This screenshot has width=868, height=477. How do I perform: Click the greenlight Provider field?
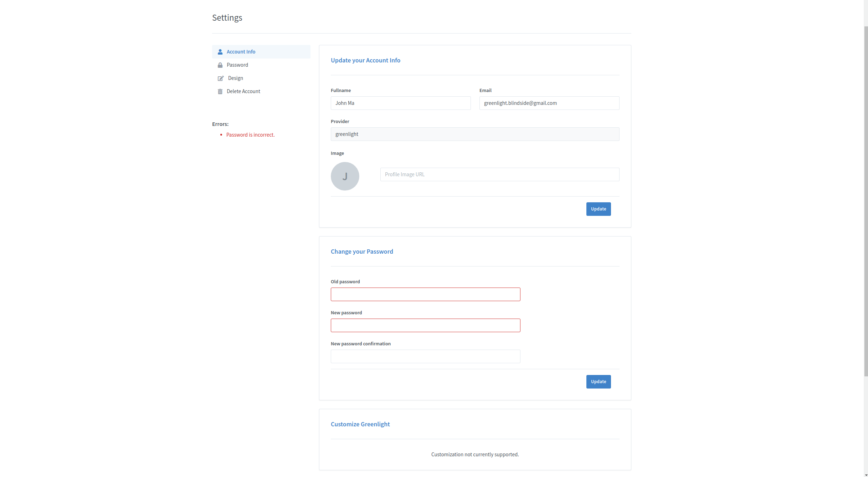click(475, 134)
